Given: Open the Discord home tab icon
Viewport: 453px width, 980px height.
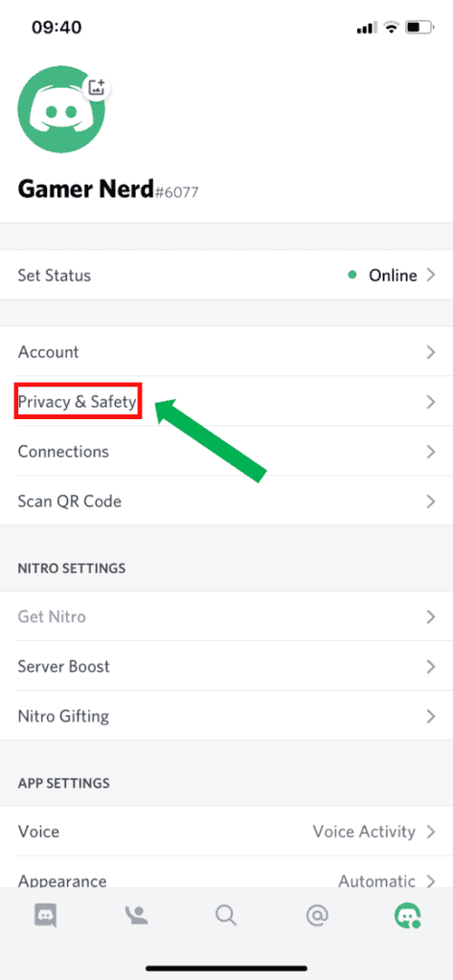Looking at the screenshot, I should [x=45, y=915].
